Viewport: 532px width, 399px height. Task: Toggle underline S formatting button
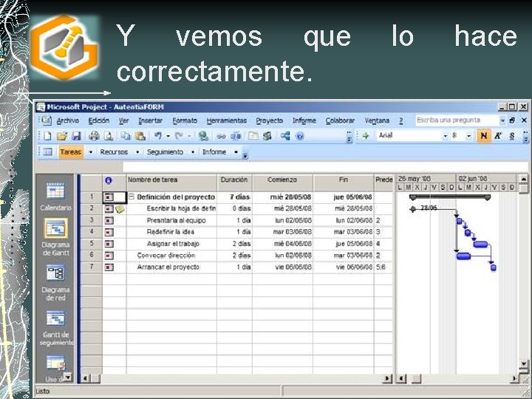point(512,136)
